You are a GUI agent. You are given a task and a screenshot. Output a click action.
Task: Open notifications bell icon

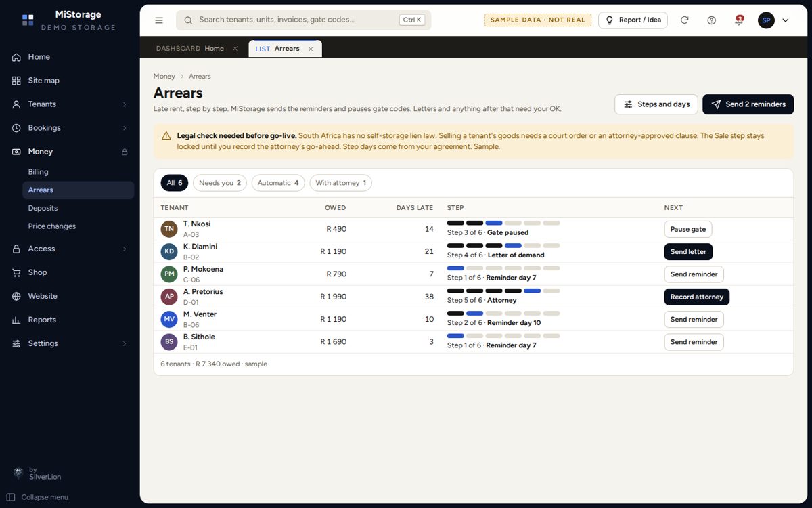coord(739,20)
